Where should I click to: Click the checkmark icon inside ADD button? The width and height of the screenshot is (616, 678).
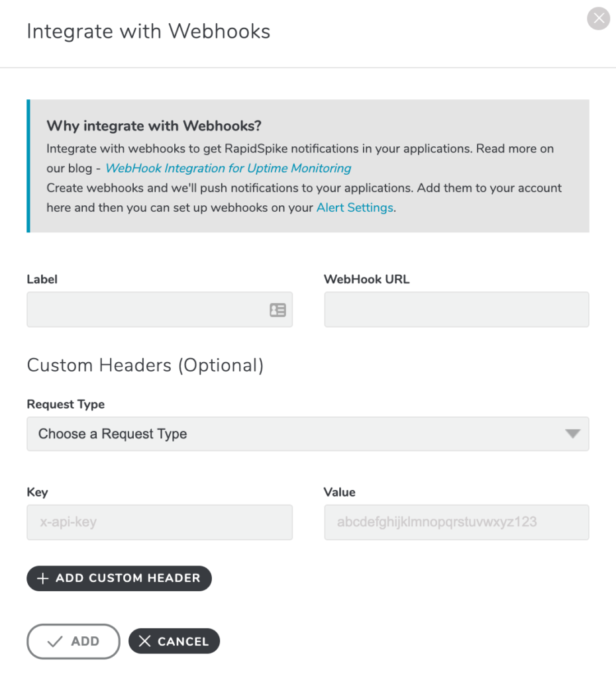tap(56, 641)
